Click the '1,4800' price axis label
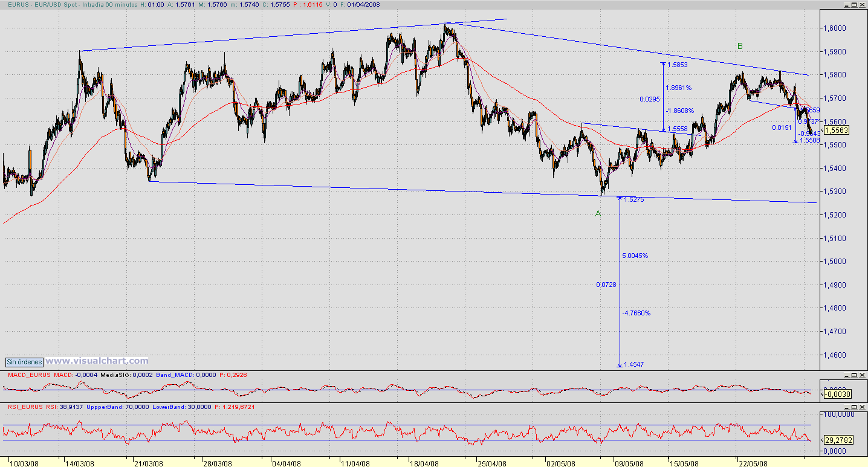This screenshot has height=467, width=868. [835, 308]
